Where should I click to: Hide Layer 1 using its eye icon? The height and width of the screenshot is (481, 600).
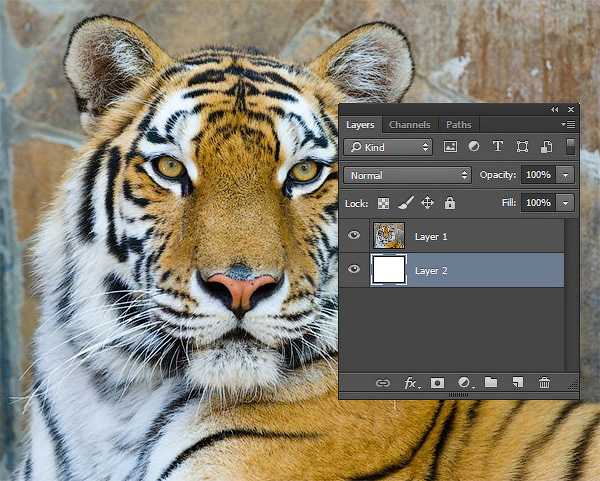click(x=354, y=236)
